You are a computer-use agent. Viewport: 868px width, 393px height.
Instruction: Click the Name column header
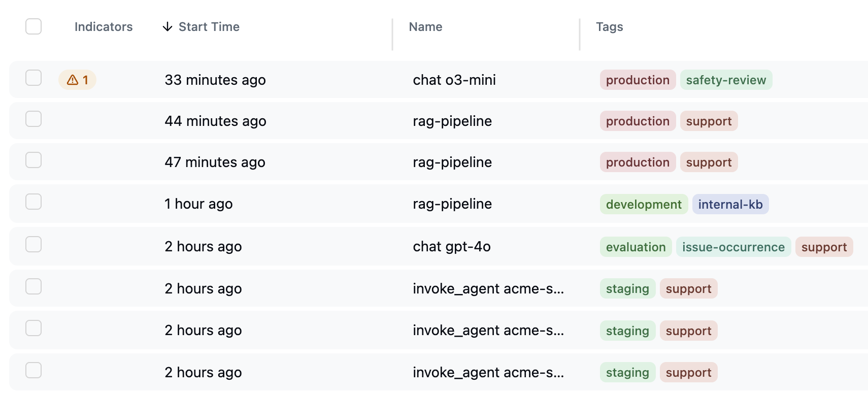pos(425,27)
